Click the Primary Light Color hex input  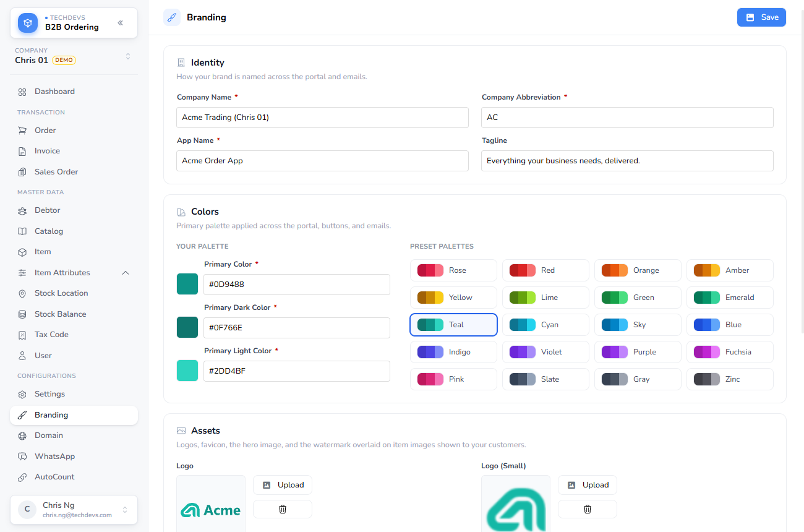(297, 371)
